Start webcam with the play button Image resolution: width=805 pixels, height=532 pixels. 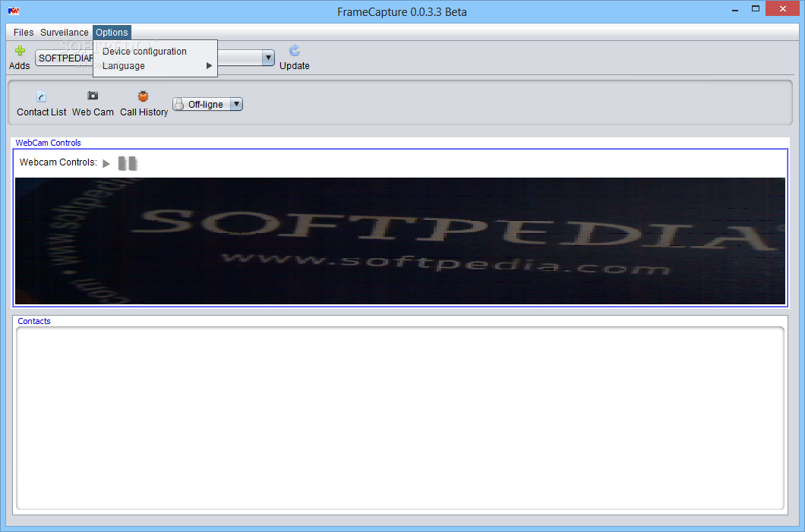coord(106,163)
